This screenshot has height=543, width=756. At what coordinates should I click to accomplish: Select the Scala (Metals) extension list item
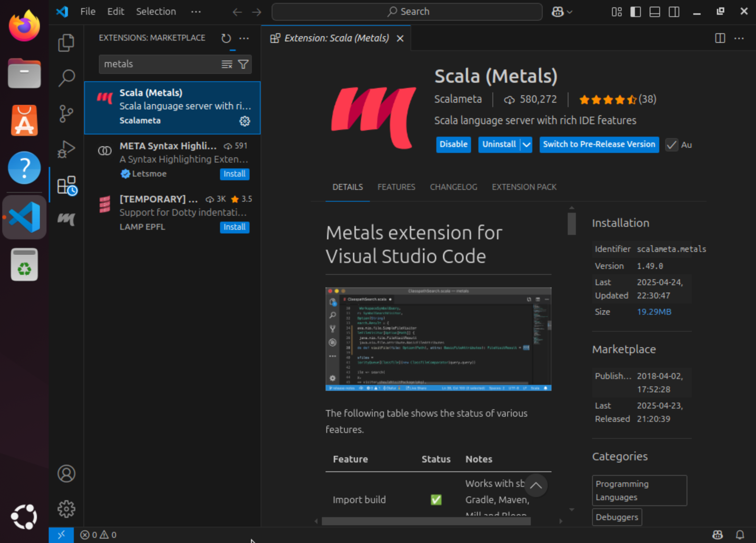click(x=172, y=107)
